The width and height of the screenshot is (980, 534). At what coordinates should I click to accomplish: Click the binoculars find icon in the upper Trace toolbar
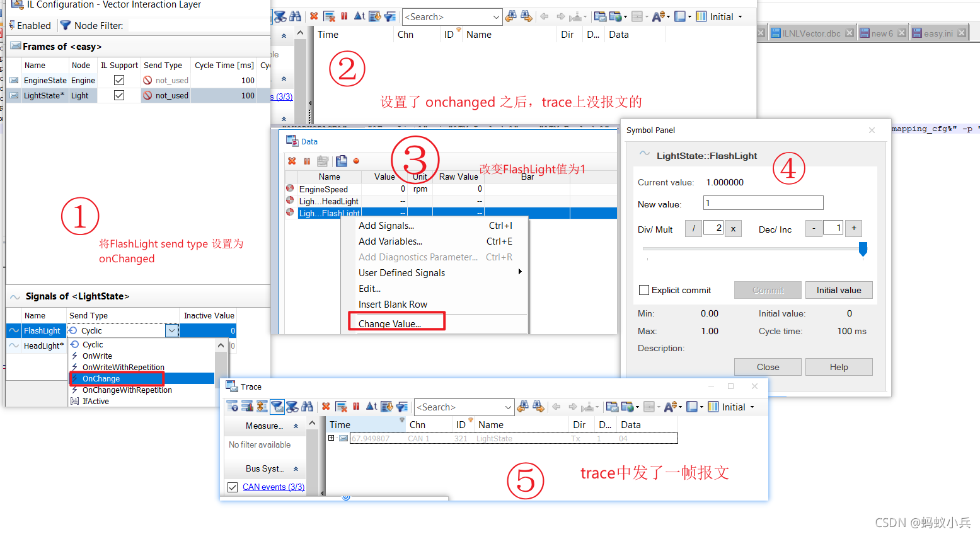tap(295, 16)
